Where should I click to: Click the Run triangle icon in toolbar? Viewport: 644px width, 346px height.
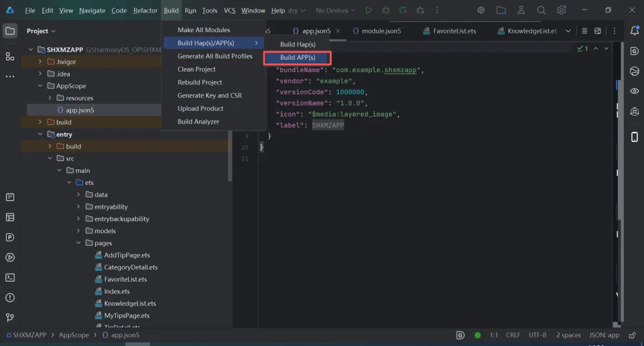369,10
